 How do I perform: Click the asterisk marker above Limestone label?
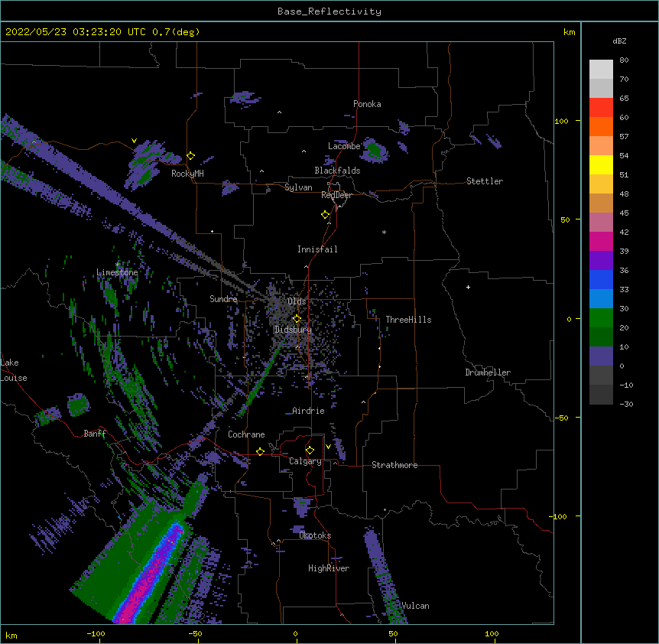pyautogui.click(x=118, y=264)
